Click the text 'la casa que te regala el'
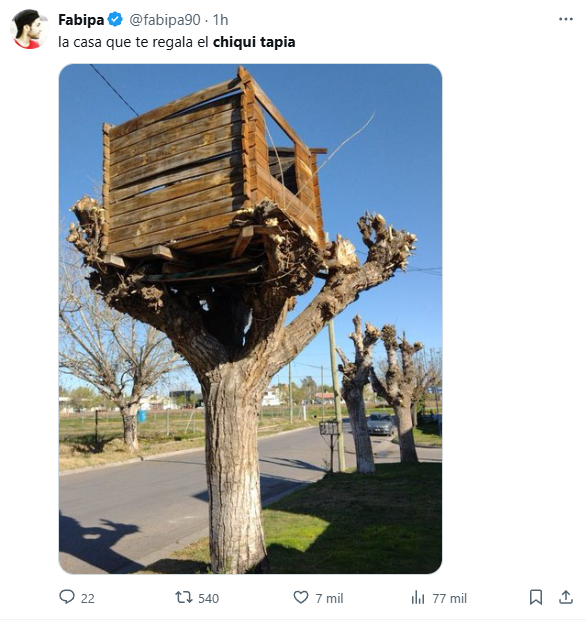586x621 pixels. coord(133,42)
